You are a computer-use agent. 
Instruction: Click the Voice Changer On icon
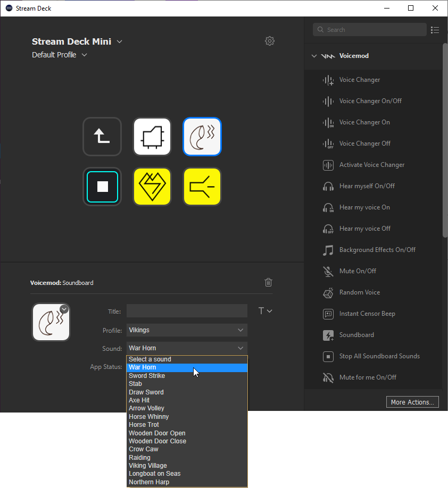point(328,122)
